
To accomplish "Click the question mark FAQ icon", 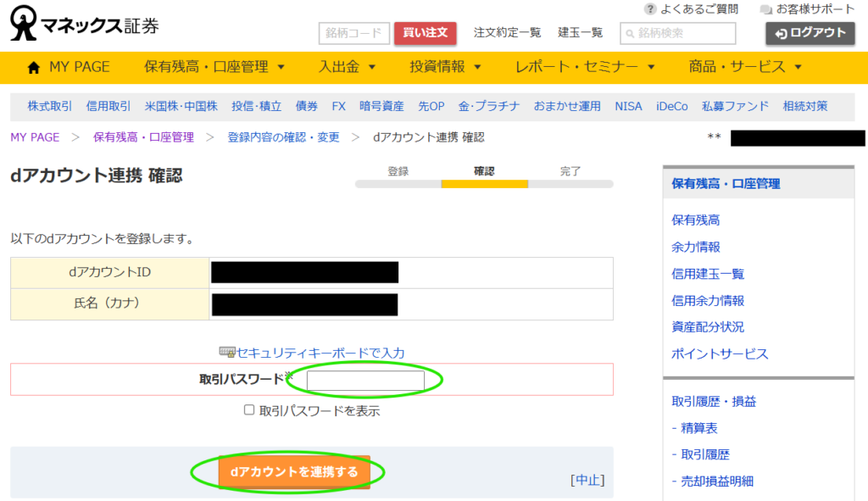I will (x=650, y=9).
